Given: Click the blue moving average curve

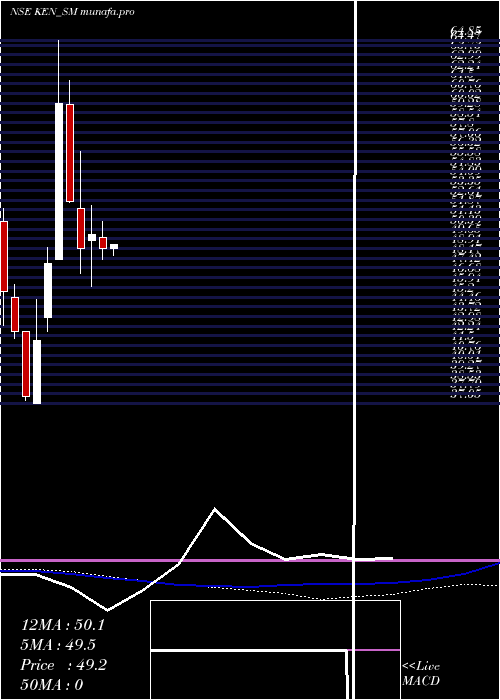Looking at the screenshot, I should [250, 586].
